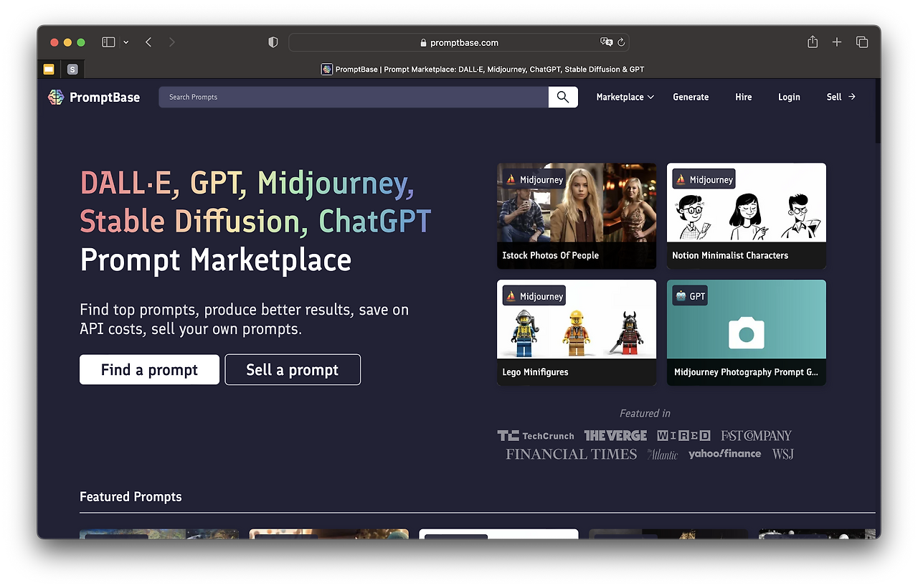Click The Atlantic logo
Viewport: 918px width, 588px height.
click(x=663, y=454)
